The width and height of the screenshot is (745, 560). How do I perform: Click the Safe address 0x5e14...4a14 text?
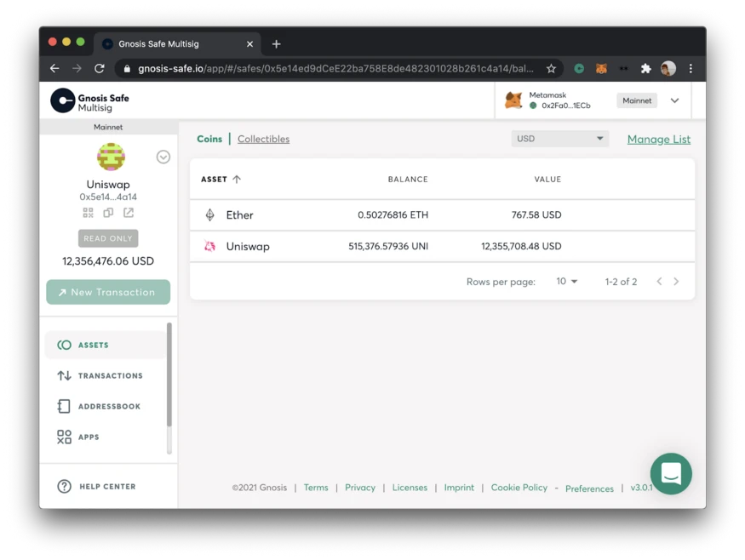(108, 197)
